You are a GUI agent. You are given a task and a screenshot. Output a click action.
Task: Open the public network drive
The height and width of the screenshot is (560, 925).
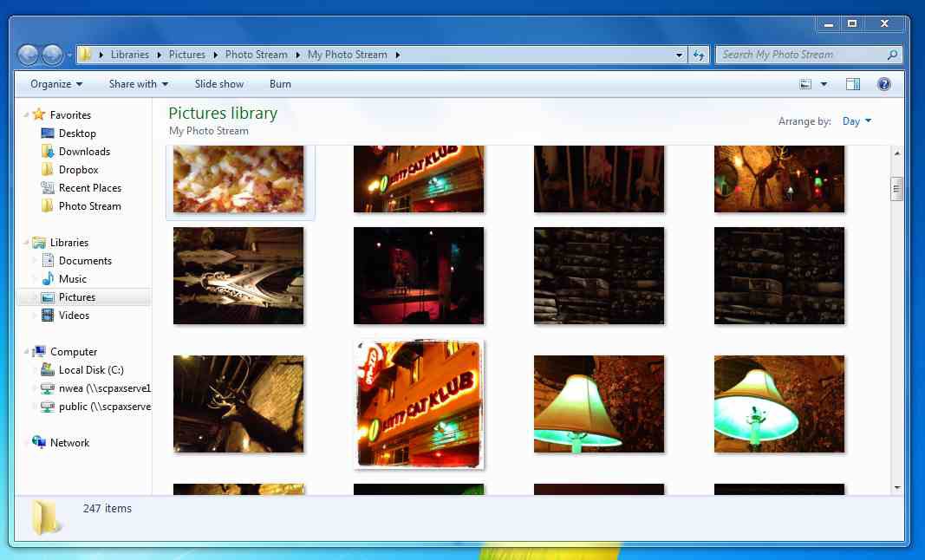pos(104,407)
